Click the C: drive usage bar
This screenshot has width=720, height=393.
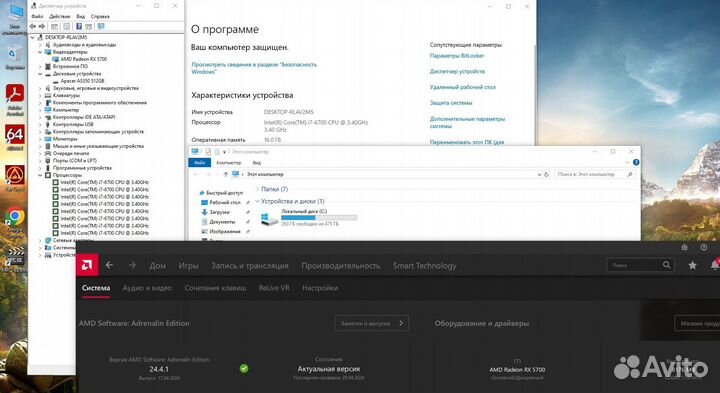coord(319,218)
